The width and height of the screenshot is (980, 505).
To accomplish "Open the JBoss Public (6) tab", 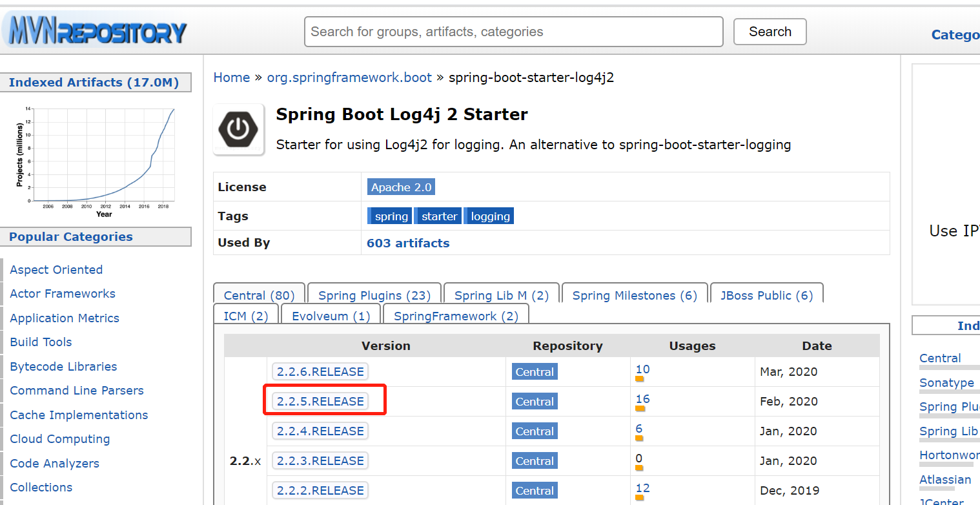I will (x=766, y=295).
